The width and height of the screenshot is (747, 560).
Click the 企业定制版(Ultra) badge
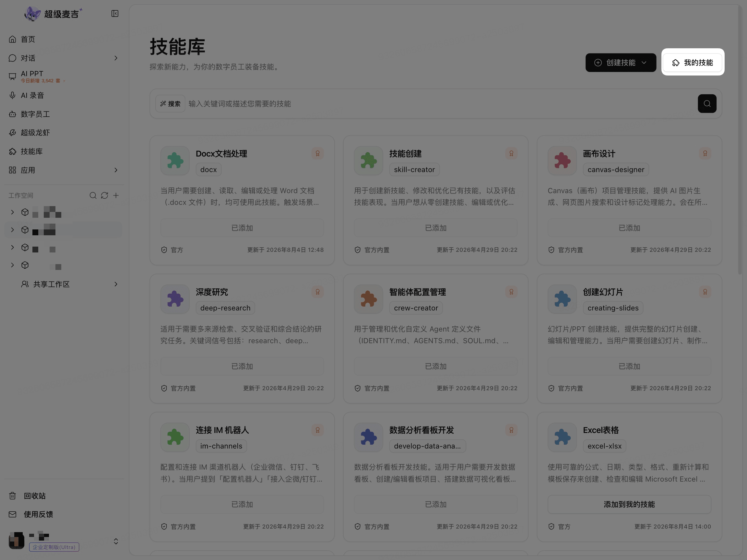[54, 547]
